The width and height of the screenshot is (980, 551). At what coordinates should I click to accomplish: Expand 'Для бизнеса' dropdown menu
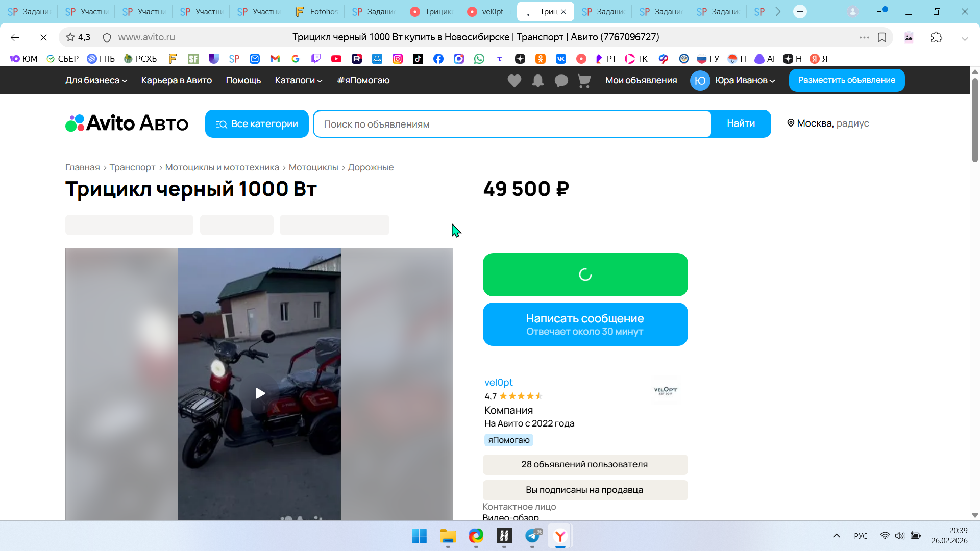pos(96,80)
